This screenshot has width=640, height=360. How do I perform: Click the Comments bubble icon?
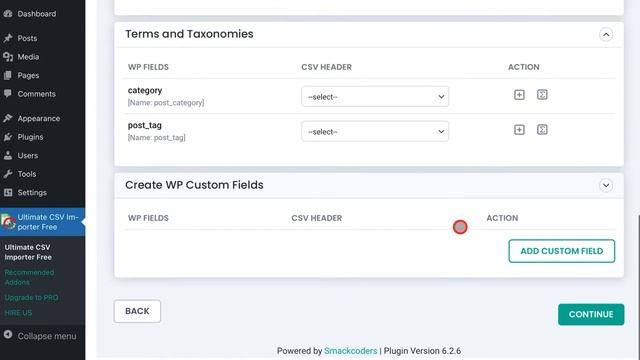click(x=8, y=93)
